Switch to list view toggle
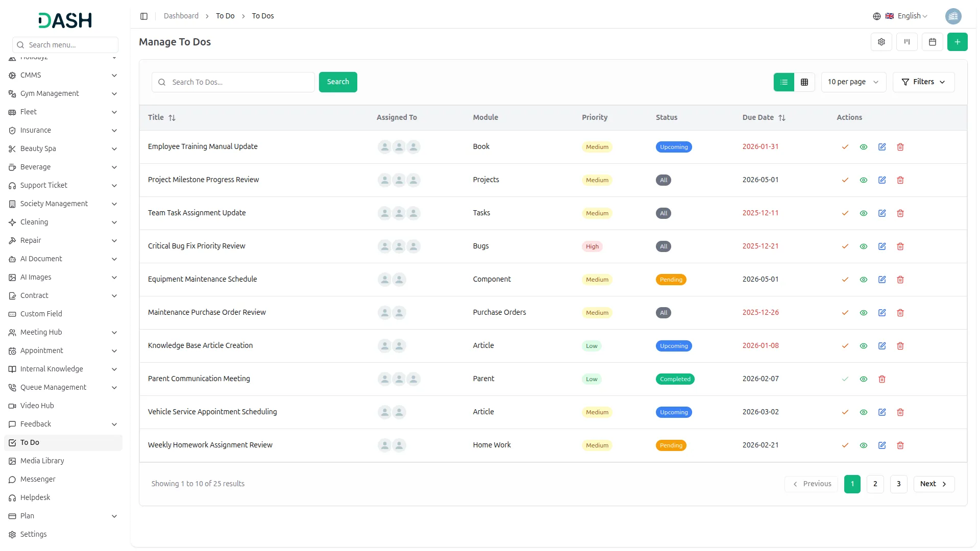The height and width of the screenshot is (551, 980). tap(783, 82)
